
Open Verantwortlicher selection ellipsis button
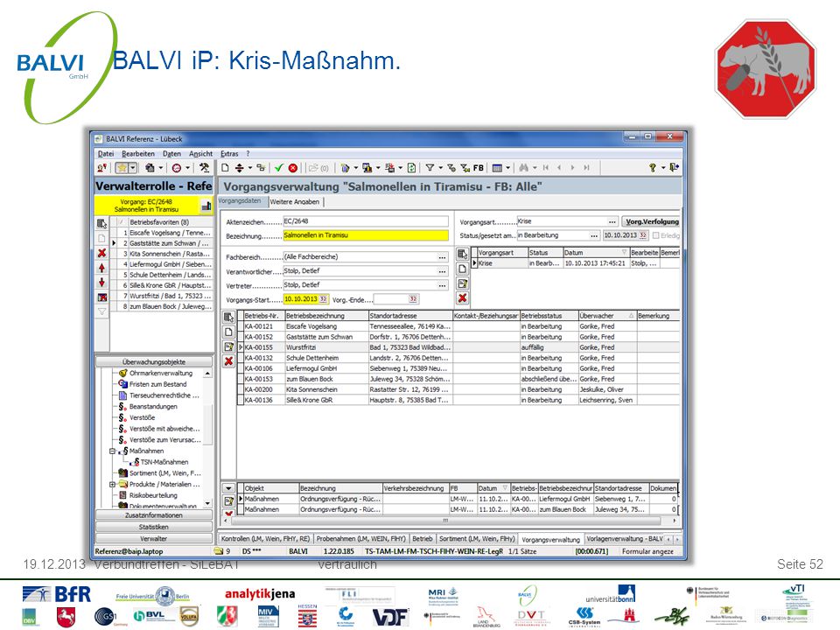pos(442,271)
